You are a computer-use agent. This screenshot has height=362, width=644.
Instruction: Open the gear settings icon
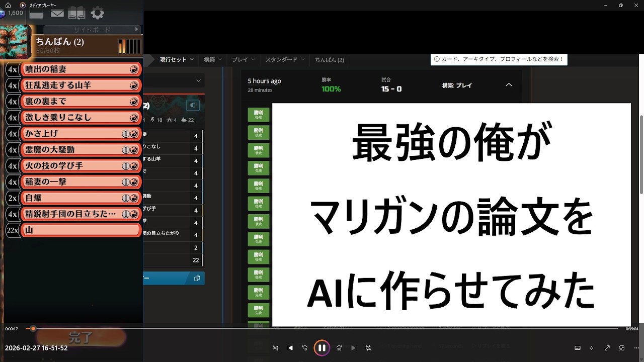97,14
